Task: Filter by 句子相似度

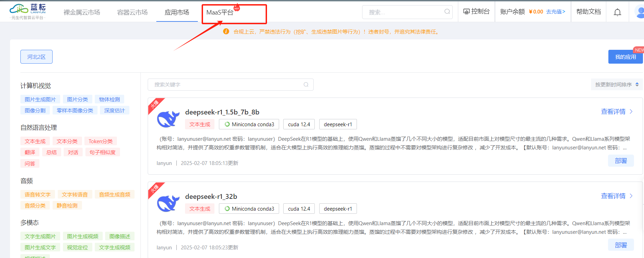Action: coord(102,152)
